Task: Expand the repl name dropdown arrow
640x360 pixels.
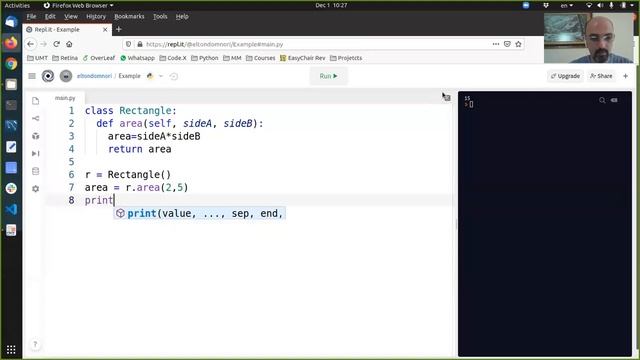Action: coord(161,76)
